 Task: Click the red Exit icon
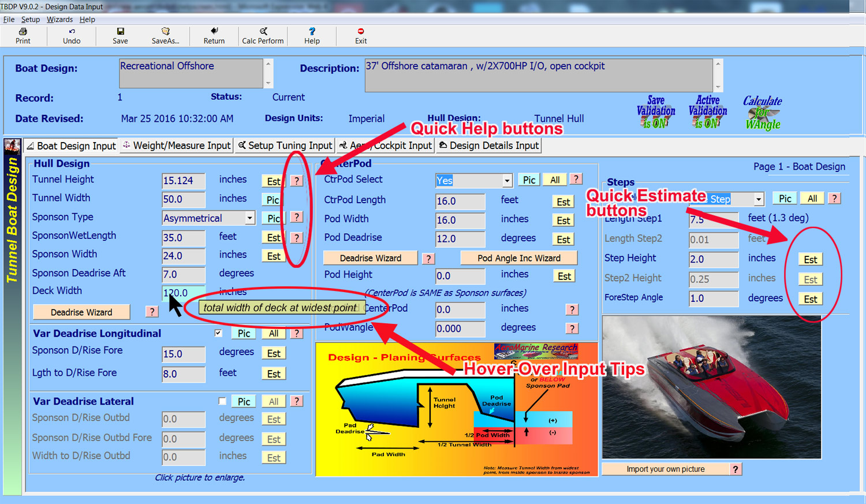(x=361, y=32)
